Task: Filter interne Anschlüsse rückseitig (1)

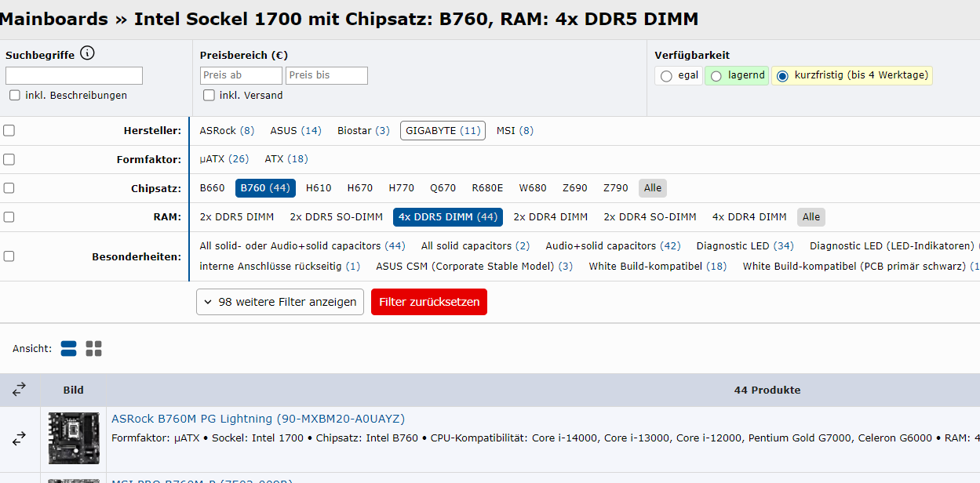Action: pos(280,267)
